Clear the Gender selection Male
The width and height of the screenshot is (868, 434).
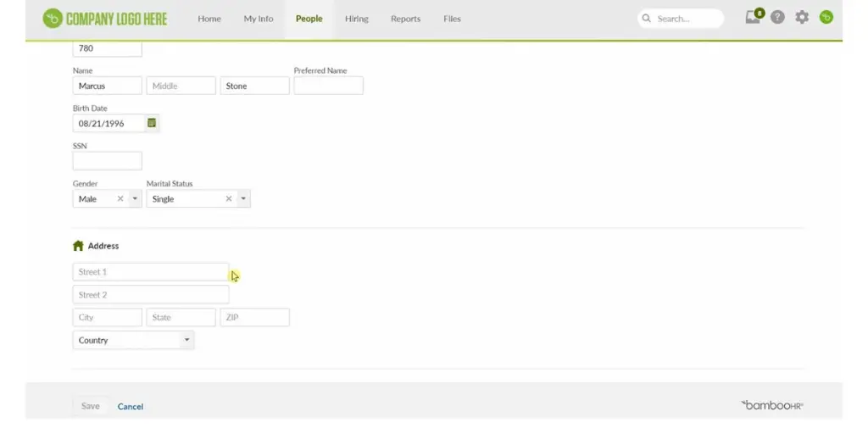pyautogui.click(x=120, y=199)
